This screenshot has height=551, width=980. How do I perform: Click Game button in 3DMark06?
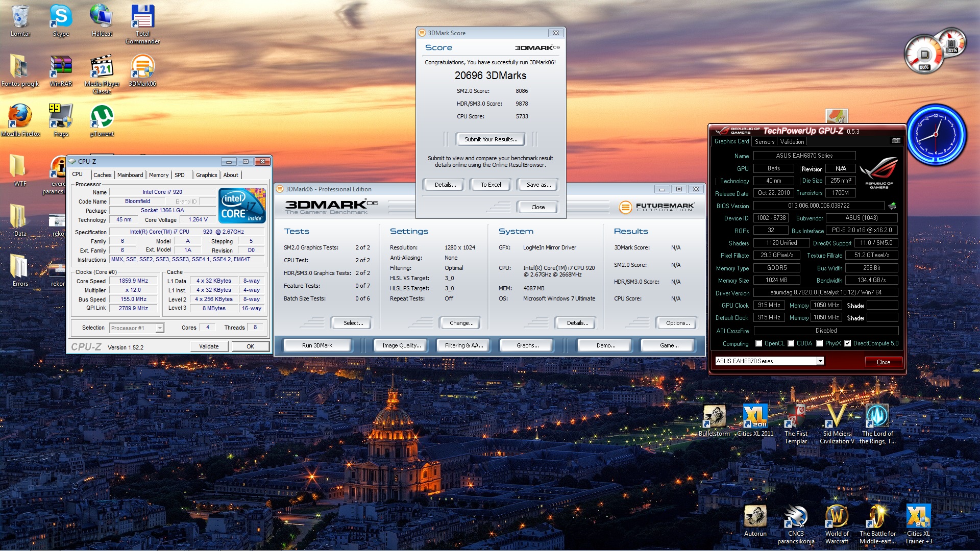pos(669,345)
